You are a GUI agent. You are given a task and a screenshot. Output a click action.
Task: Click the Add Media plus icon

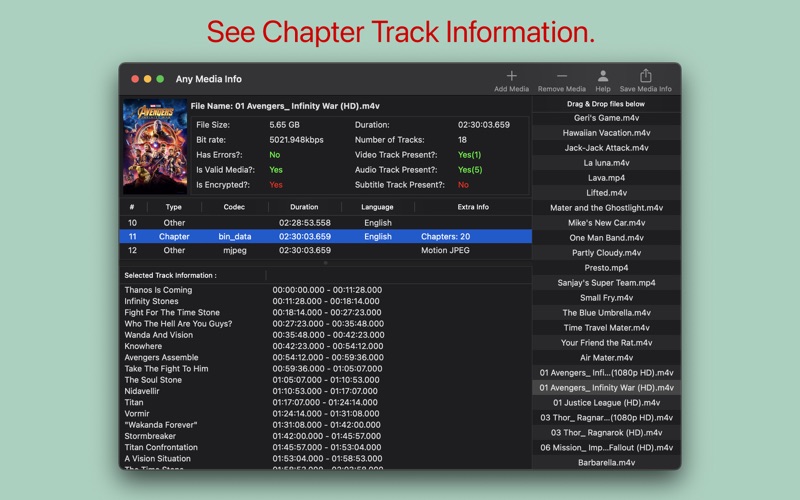coord(511,76)
